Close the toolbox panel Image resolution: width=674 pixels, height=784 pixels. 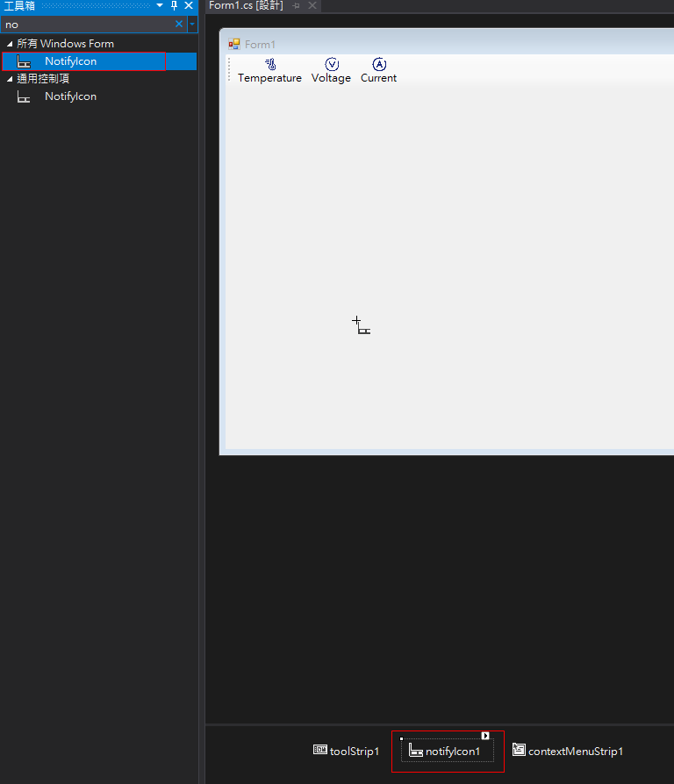pyautogui.click(x=189, y=5)
